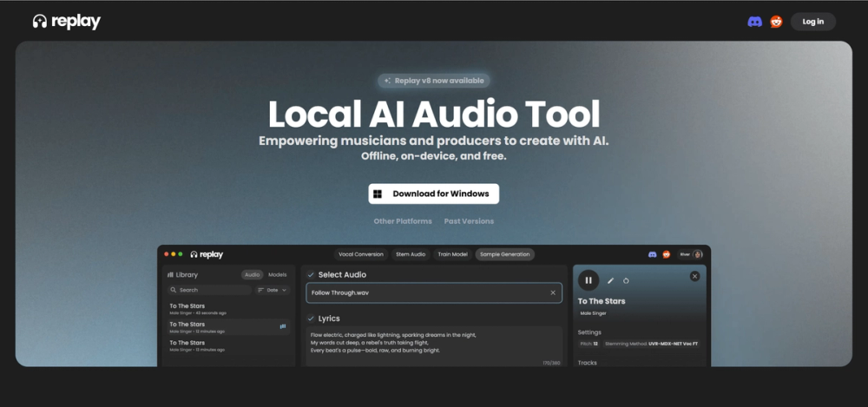Screen dimensions: 868x407
Task: Select 'To The Stars' from 13 minutes ago
Action: click(228, 345)
